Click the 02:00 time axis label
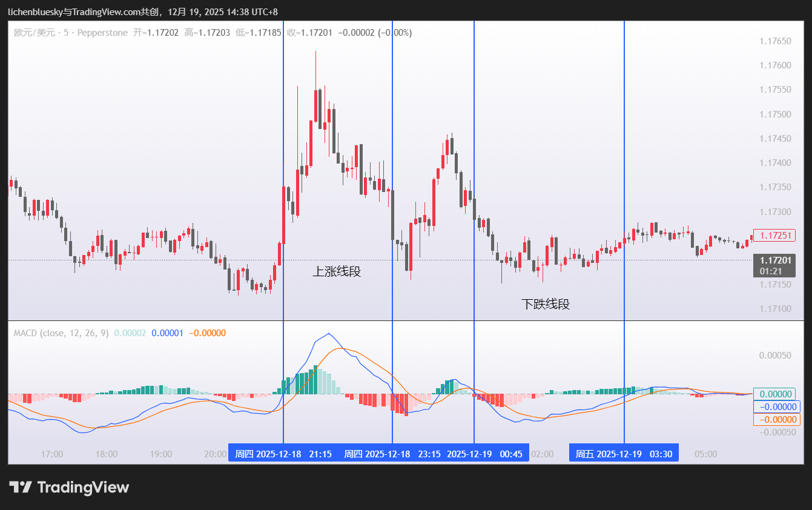 coord(542,454)
